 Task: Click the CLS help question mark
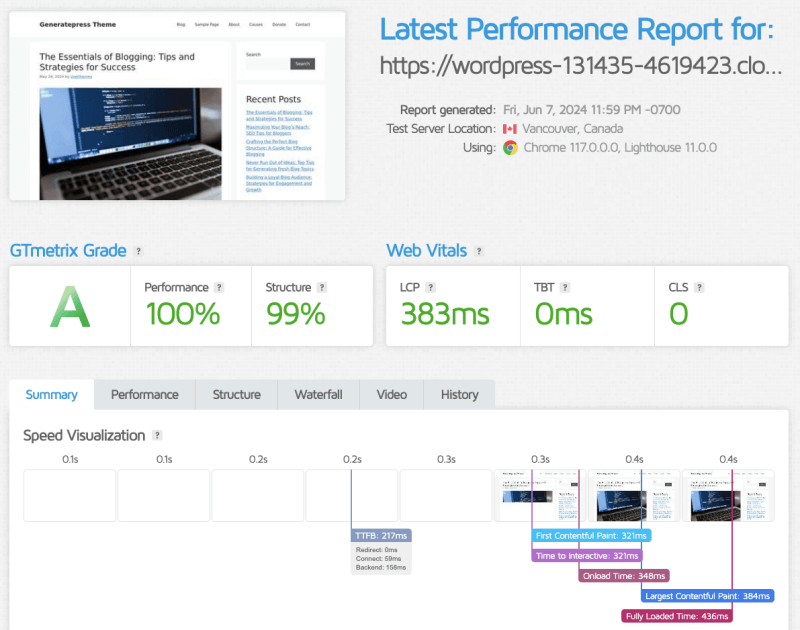[699, 288]
